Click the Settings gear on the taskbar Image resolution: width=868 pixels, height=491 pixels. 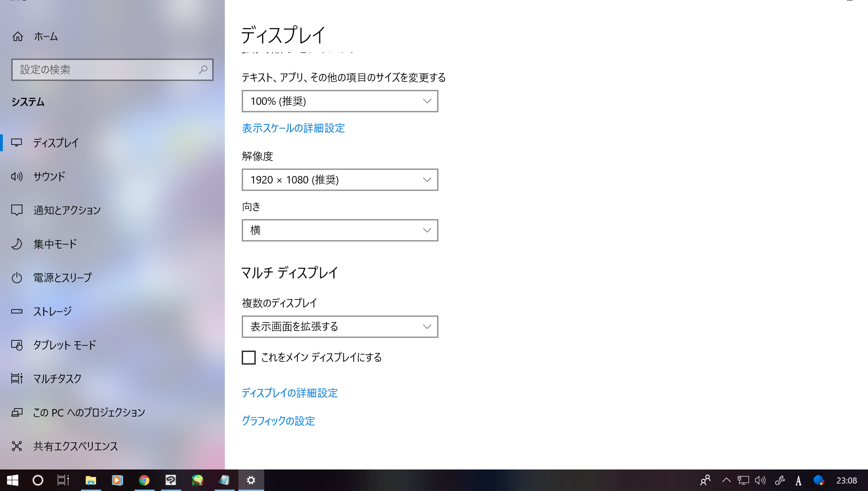pyautogui.click(x=251, y=480)
